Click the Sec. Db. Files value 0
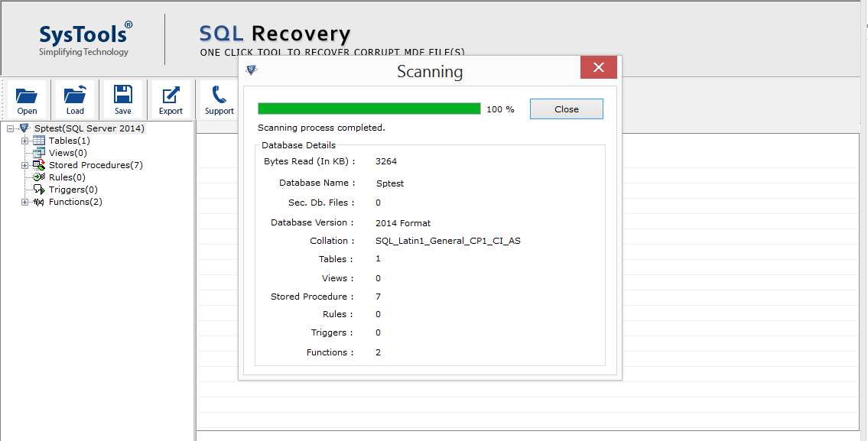The width and height of the screenshot is (868, 441). 378,203
